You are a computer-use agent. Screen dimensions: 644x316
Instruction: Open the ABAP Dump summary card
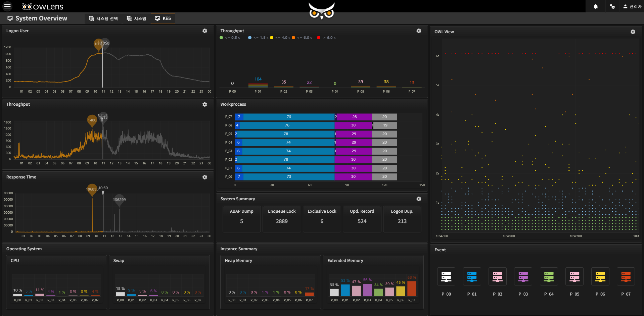tap(242, 219)
